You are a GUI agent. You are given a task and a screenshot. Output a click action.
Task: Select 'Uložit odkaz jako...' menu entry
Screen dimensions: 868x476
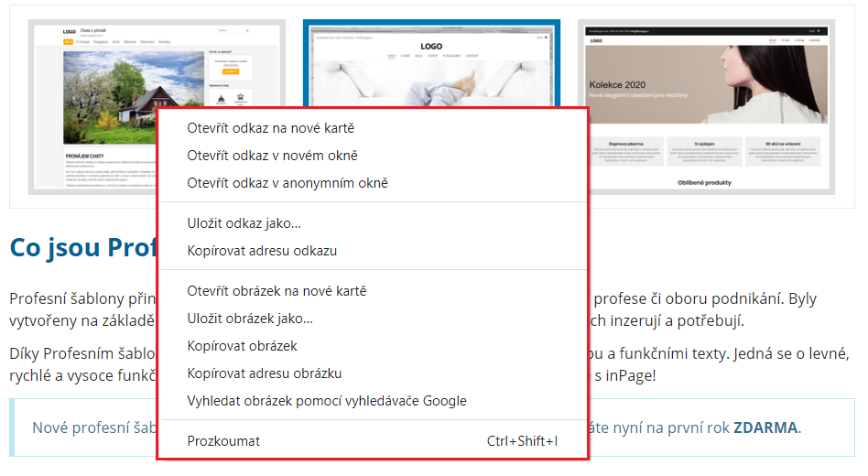click(244, 223)
